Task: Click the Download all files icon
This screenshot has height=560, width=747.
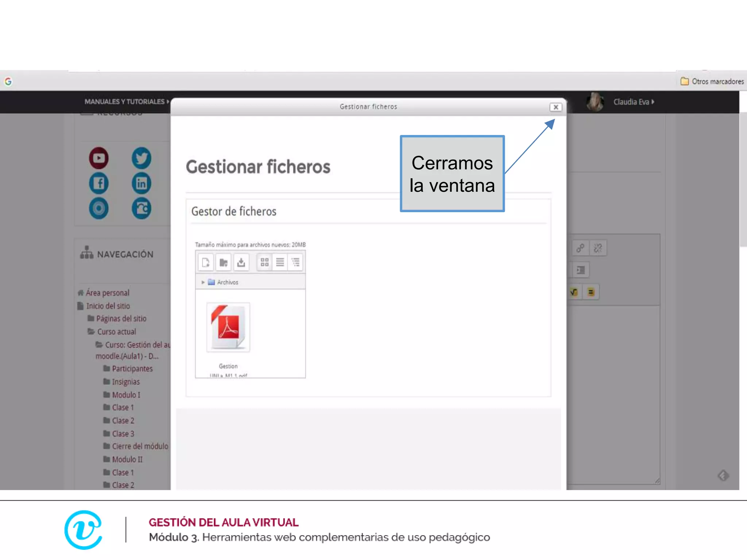Action: [241, 262]
